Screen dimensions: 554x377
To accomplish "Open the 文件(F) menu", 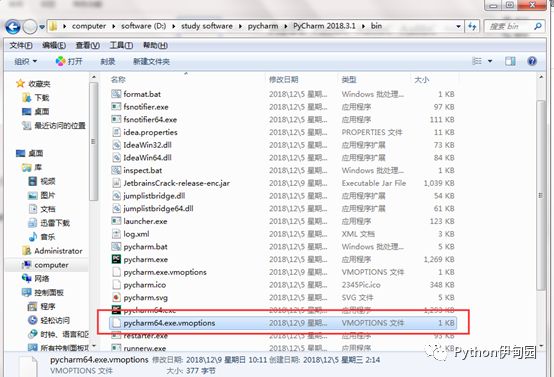I will click(x=21, y=46).
